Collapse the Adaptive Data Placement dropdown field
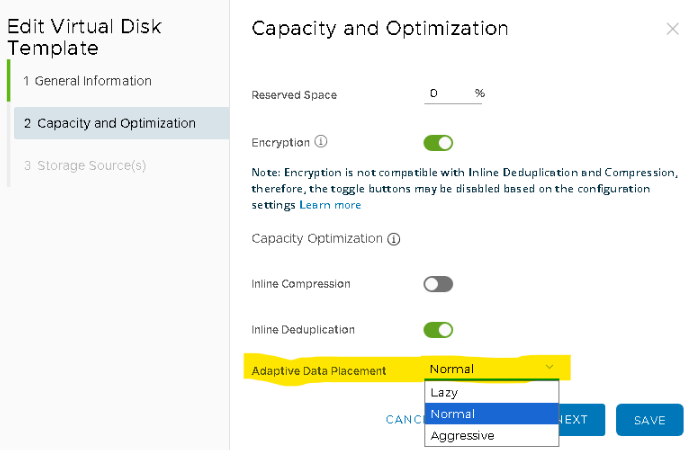Image resolution: width=691 pixels, height=450 pixels. pyautogui.click(x=490, y=369)
